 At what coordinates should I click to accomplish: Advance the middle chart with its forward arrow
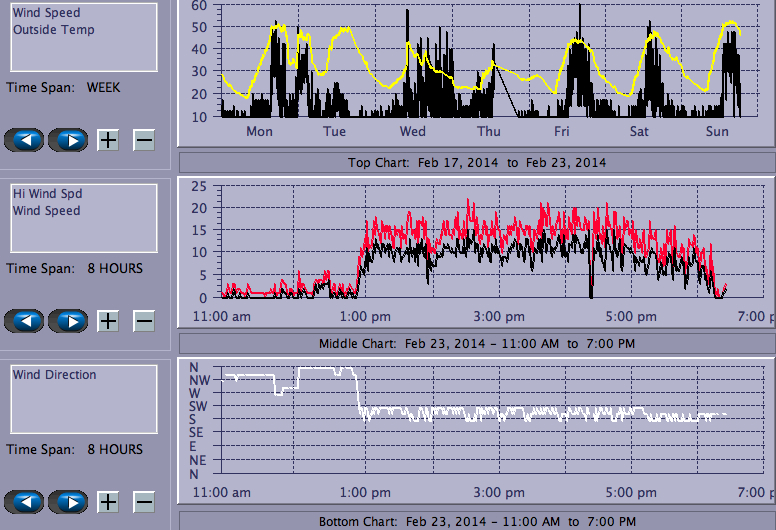pyautogui.click(x=69, y=321)
